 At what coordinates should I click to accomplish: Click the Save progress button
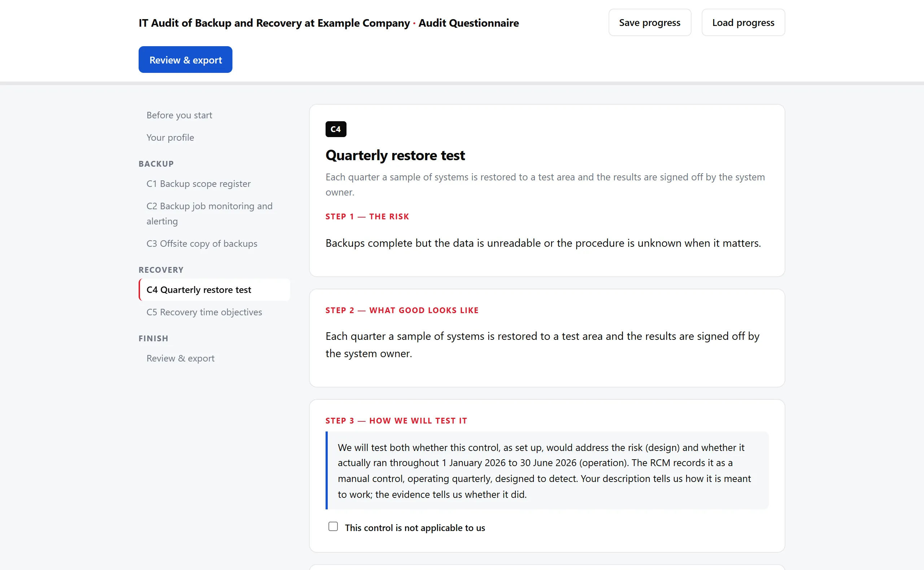coord(649,23)
